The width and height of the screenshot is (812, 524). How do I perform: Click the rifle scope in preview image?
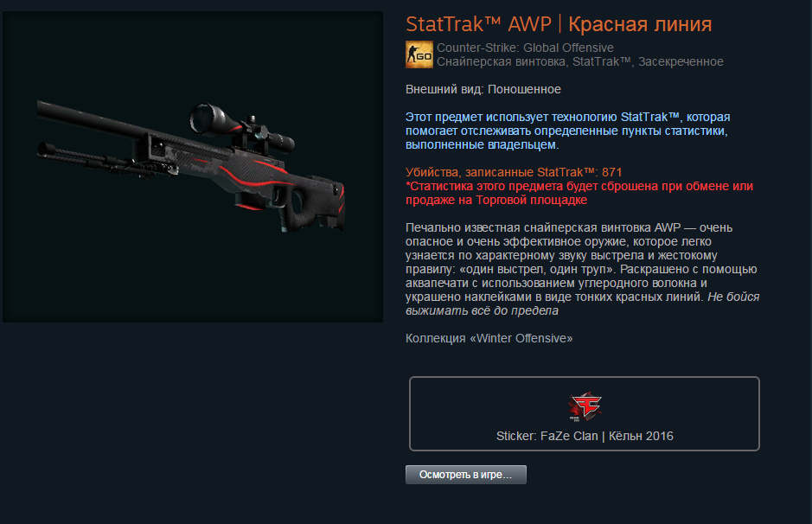pos(241,127)
